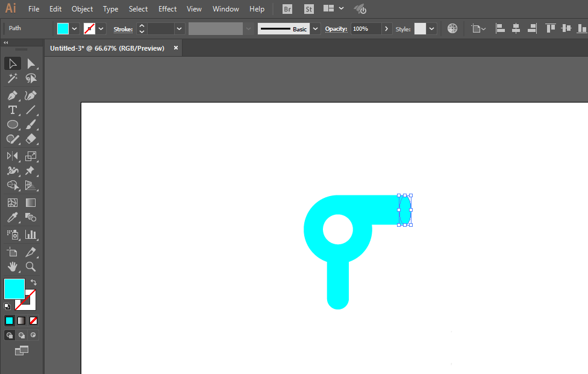Select the Hand tool
The width and height of the screenshot is (588, 374).
12,266
